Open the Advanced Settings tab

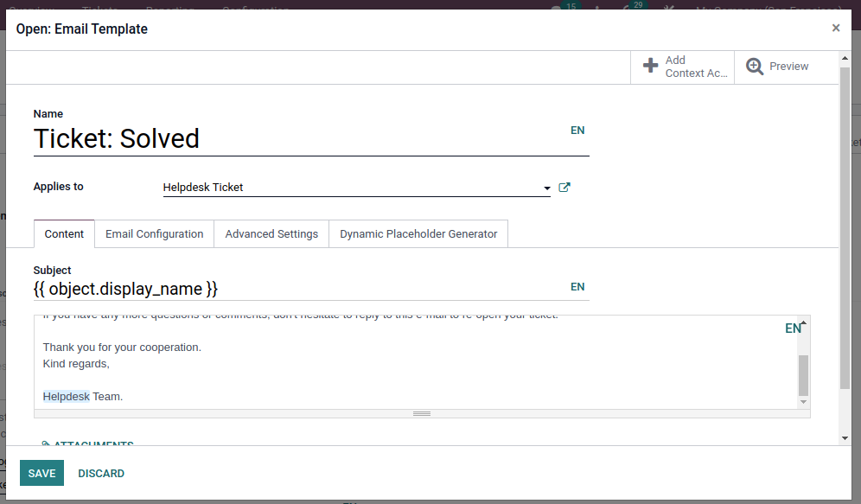271,234
